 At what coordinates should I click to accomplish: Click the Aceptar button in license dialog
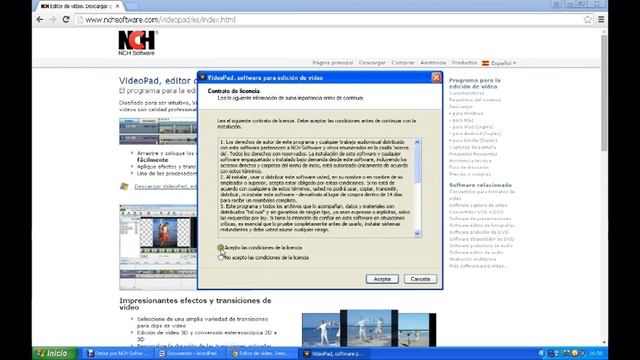(x=382, y=279)
